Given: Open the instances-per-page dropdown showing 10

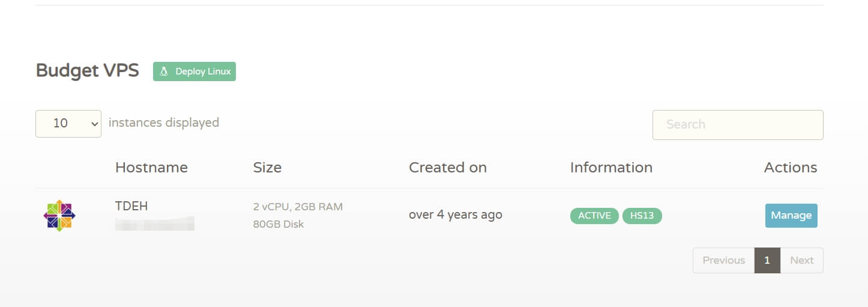Looking at the screenshot, I should pos(68,123).
